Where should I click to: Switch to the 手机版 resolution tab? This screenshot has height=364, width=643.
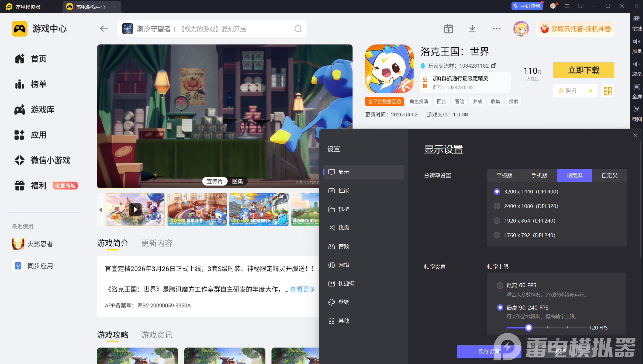(540, 175)
